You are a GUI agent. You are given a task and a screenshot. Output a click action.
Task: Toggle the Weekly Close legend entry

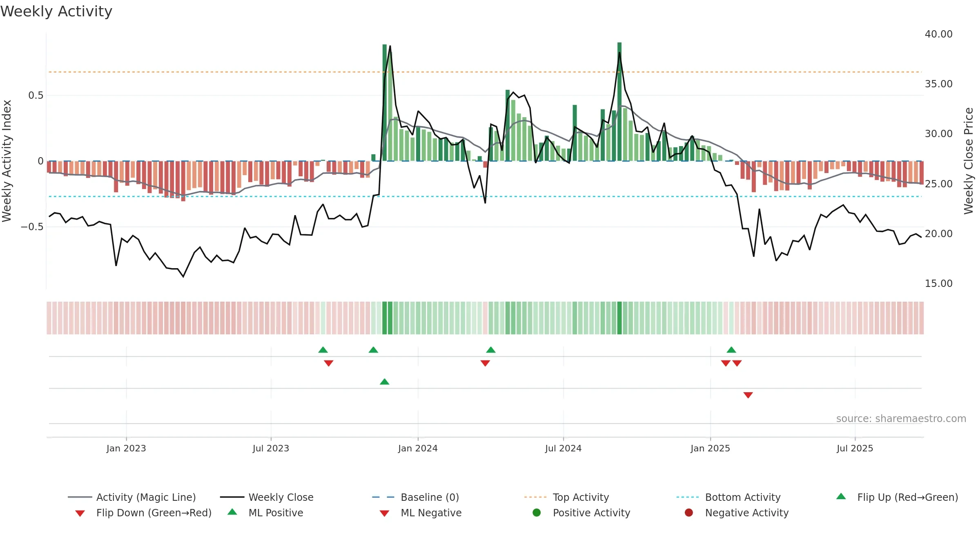click(x=267, y=497)
